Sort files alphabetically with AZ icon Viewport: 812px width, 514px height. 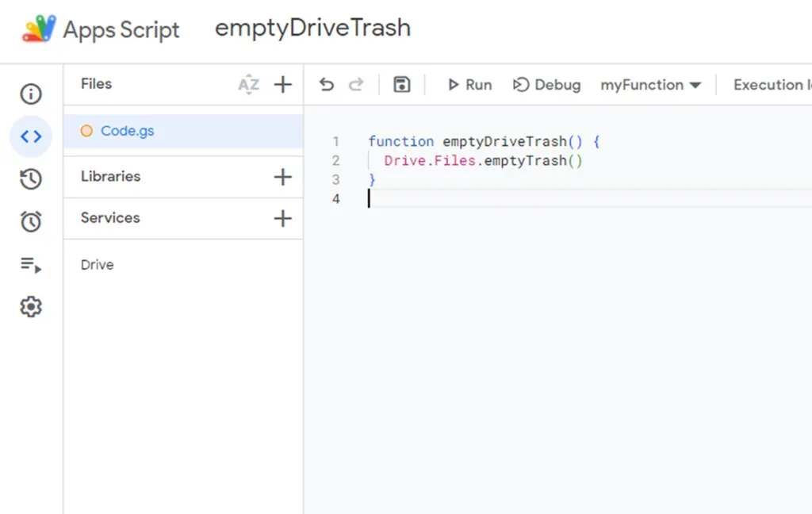[x=248, y=84]
